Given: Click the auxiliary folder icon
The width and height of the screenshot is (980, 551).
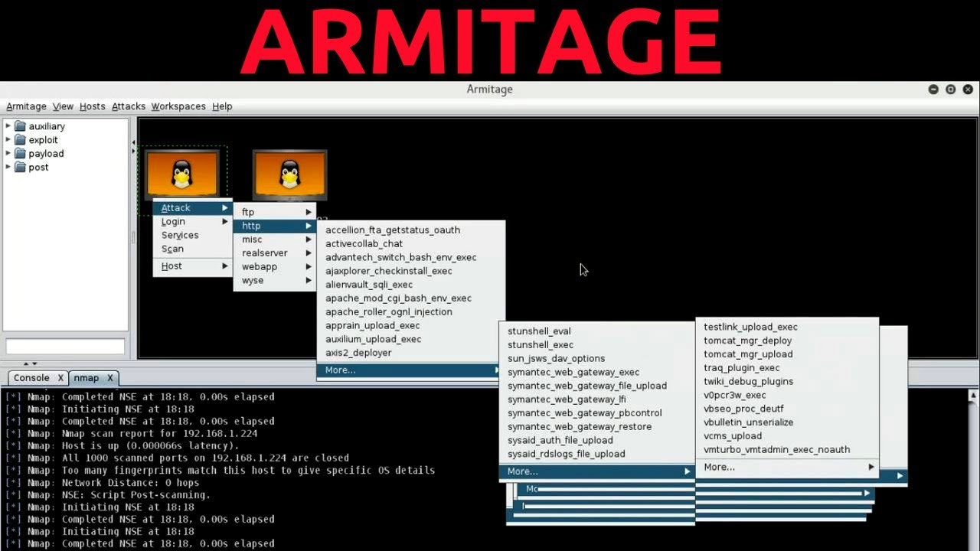Looking at the screenshot, I should pos(21,126).
